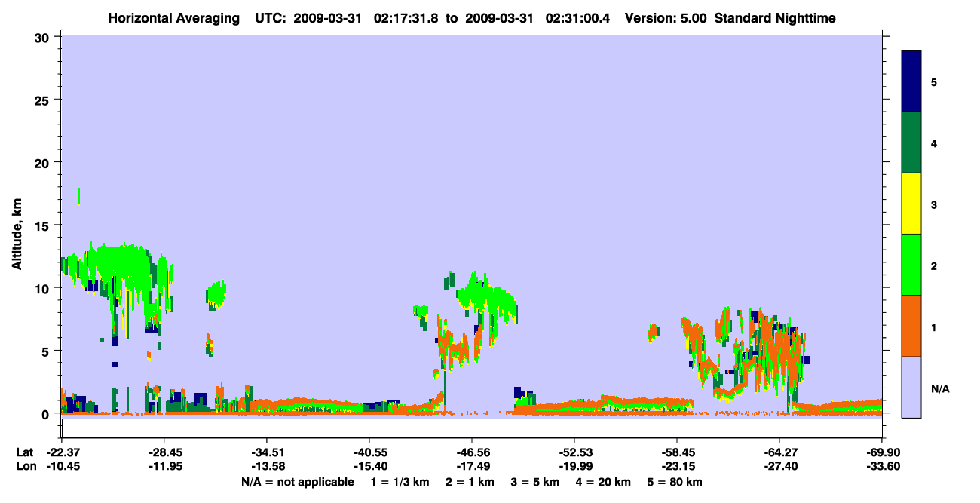Viewport: 980px width, 503px height.
Task: Click the start time '02:17:31.8' in the title
Action: pos(406,18)
